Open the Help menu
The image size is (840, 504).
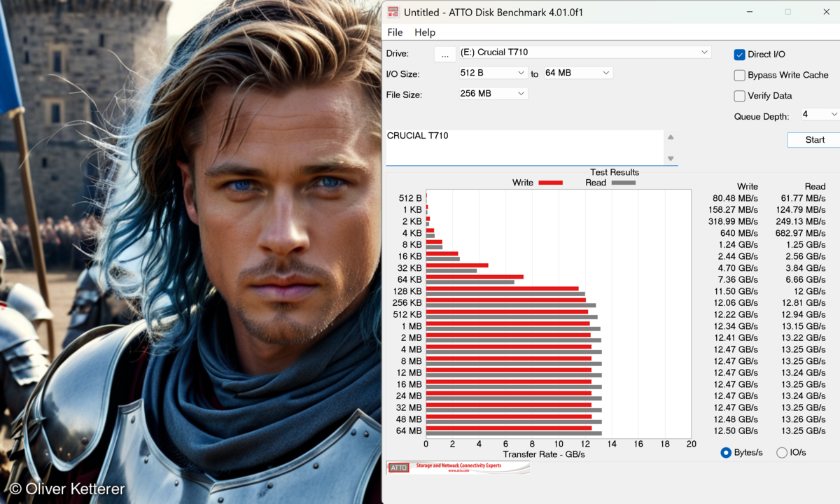point(425,32)
